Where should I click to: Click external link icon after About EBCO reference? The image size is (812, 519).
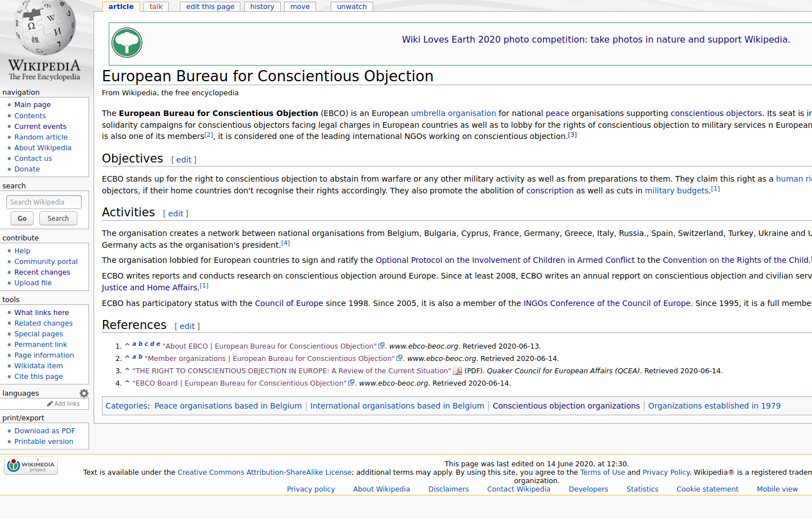(x=382, y=346)
